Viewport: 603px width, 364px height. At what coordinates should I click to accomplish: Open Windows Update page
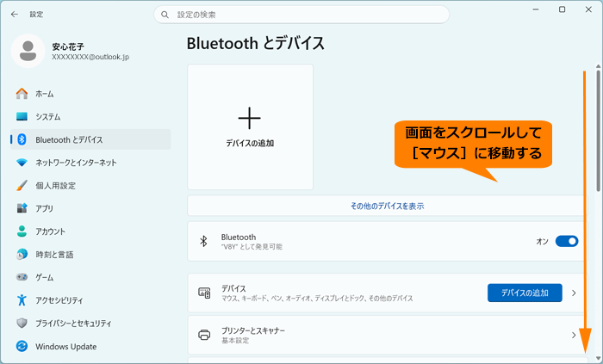point(90,346)
